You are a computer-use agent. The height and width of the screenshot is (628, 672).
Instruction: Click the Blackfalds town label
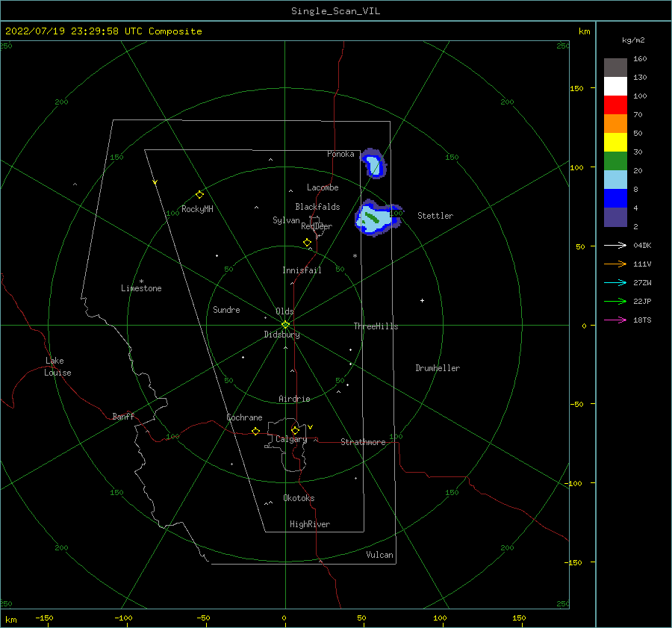point(317,207)
